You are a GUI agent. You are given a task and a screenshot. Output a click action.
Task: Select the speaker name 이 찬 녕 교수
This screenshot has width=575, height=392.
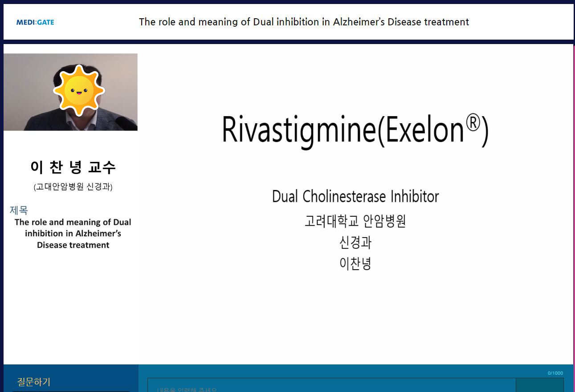coord(73,167)
